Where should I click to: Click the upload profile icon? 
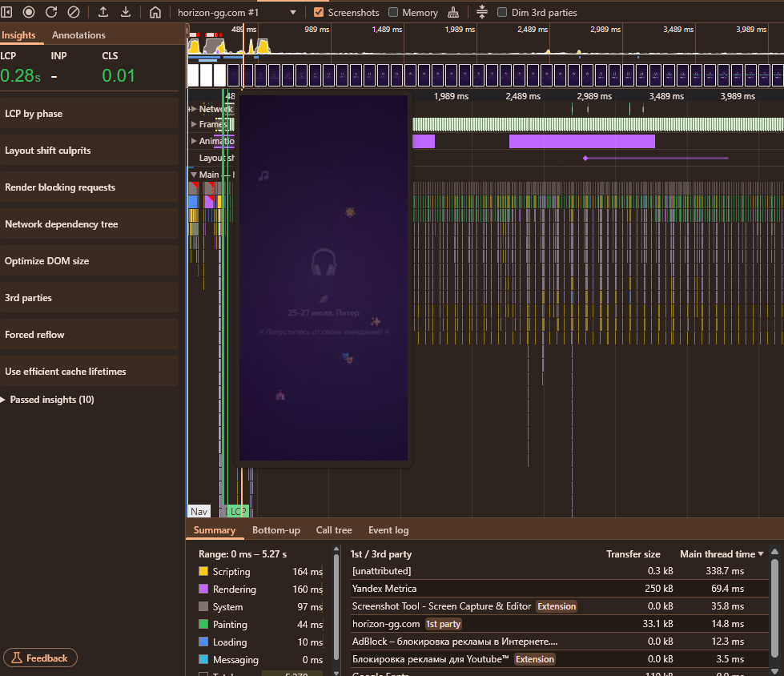(103, 12)
